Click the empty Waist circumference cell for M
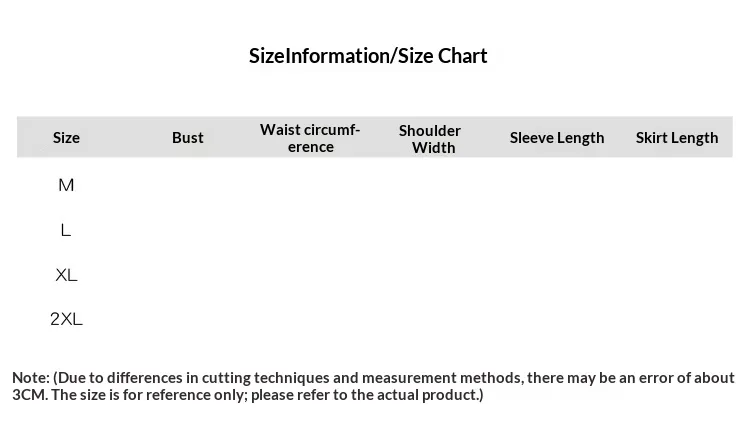750x431 pixels. [x=310, y=185]
